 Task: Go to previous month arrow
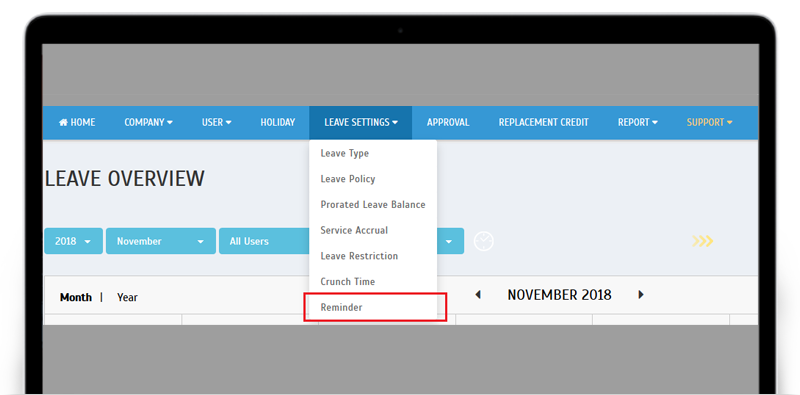(x=478, y=294)
